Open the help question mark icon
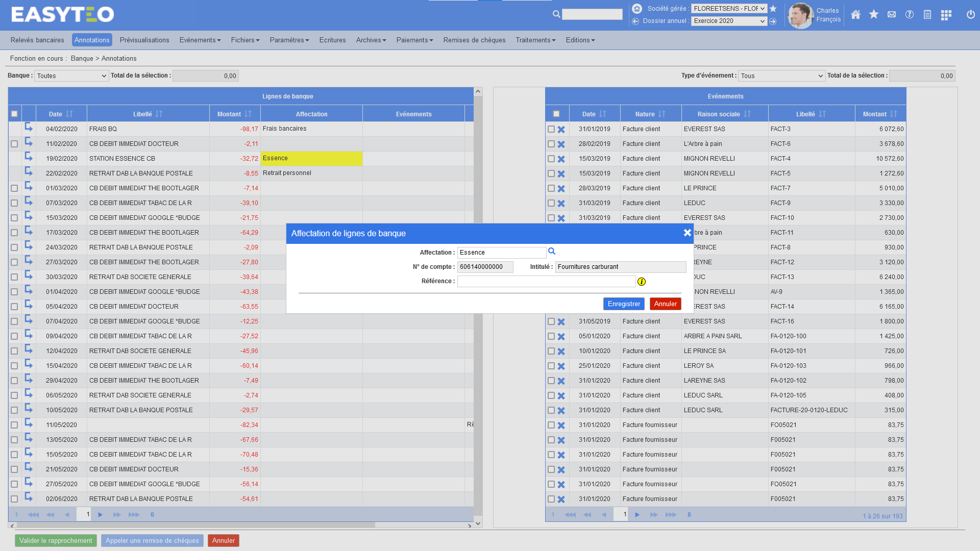This screenshot has width=980, height=551. click(x=910, y=14)
